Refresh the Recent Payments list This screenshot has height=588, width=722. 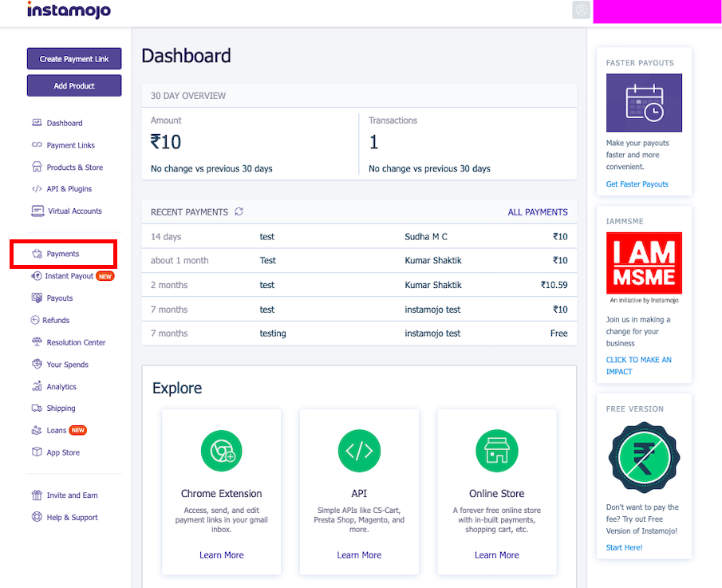pos(239,211)
